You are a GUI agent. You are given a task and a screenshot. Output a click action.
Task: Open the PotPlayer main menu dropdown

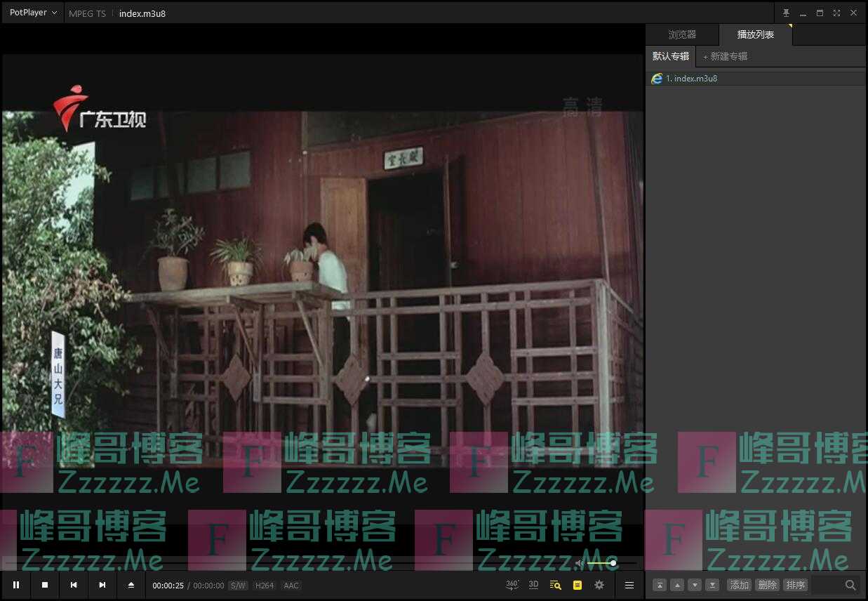click(x=33, y=13)
